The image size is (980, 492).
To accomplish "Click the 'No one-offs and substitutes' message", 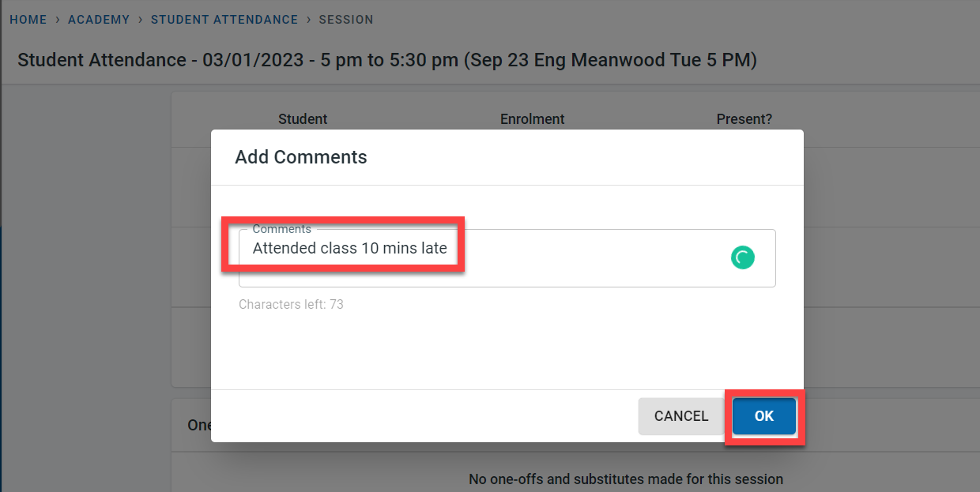I will 626,479.
